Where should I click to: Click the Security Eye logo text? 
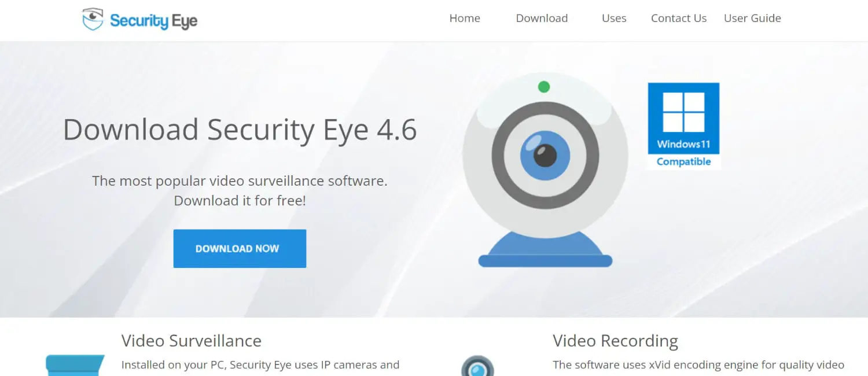(153, 21)
